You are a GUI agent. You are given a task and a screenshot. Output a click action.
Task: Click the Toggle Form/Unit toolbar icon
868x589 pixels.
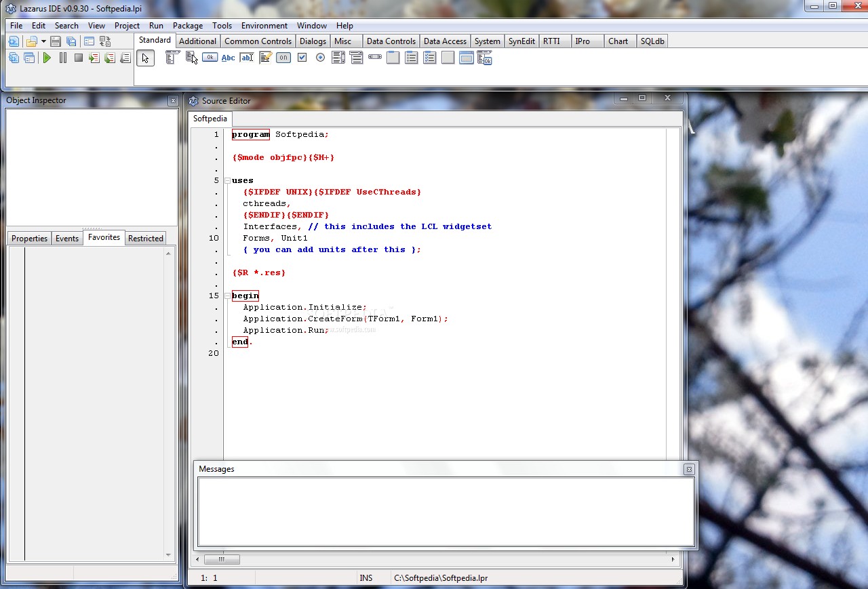point(104,41)
